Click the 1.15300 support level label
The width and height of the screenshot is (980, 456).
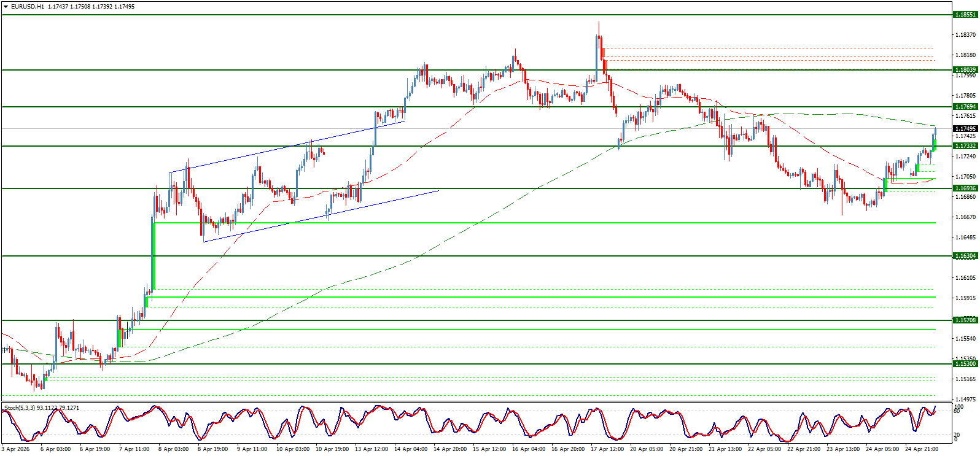pos(965,364)
